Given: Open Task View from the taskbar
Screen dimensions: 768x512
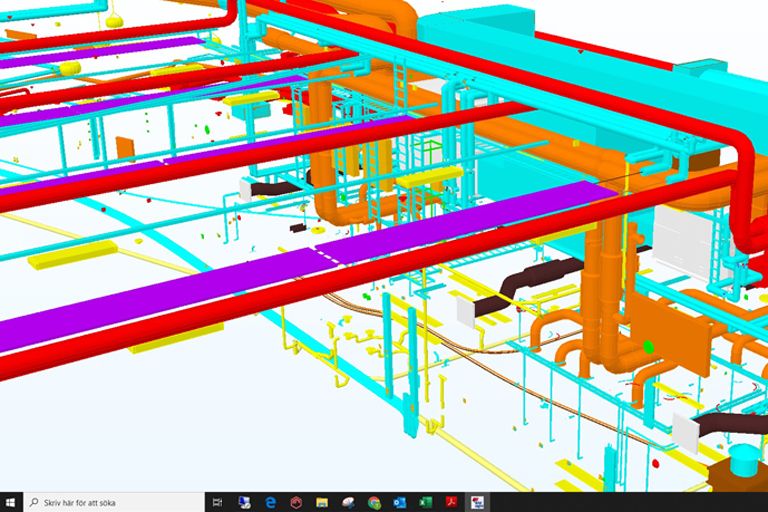Looking at the screenshot, I should click(x=217, y=502).
